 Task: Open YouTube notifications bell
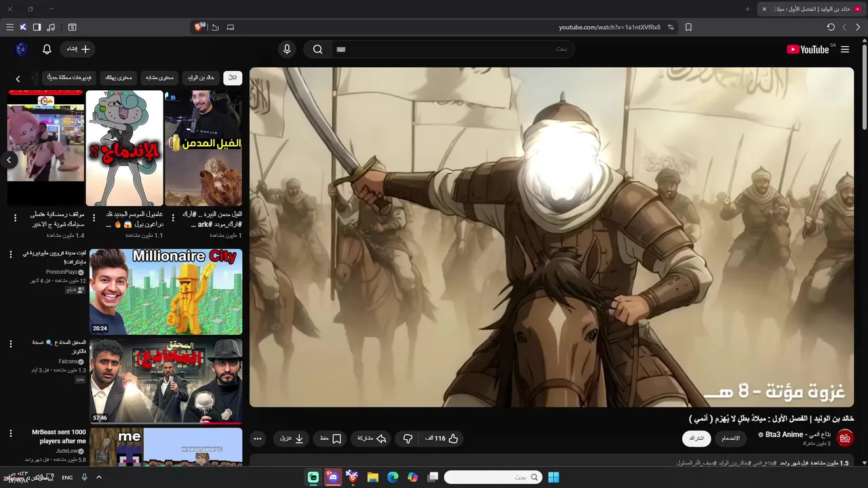(47, 49)
